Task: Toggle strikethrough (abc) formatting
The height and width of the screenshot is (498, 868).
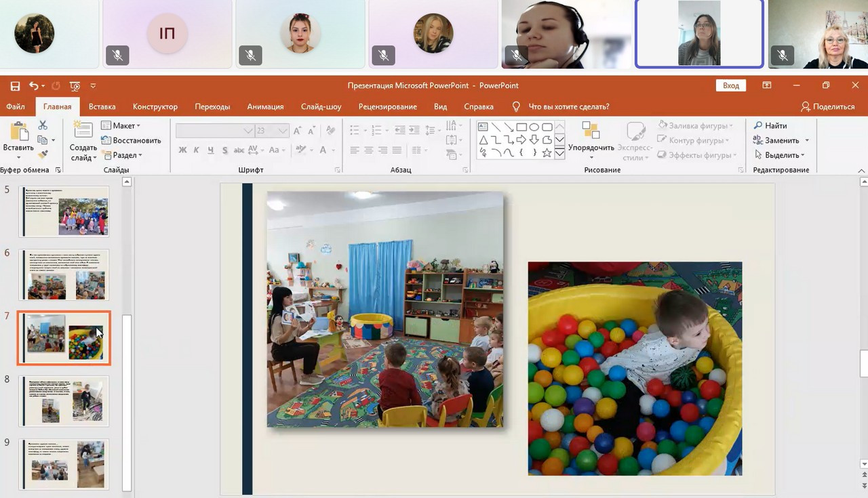Action: pyautogui.click(x=239, y=150)
